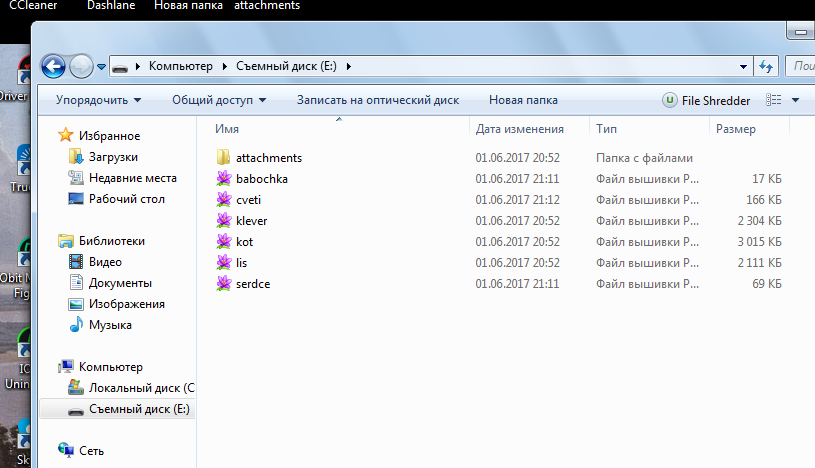Select Сеть in navigation pane

tap(91, 451)
